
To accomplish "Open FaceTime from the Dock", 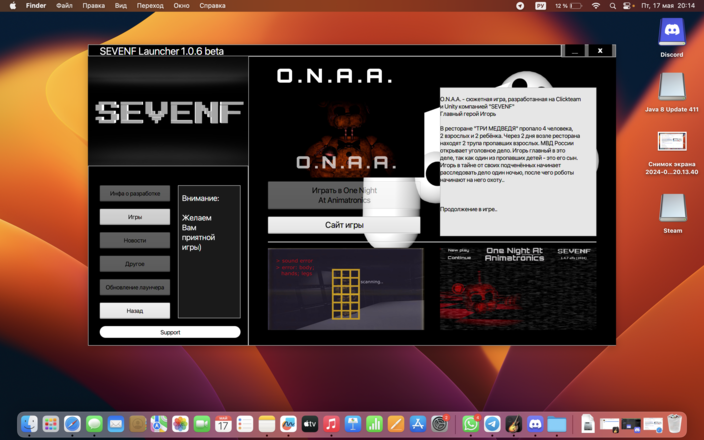I will click(202, 424).
